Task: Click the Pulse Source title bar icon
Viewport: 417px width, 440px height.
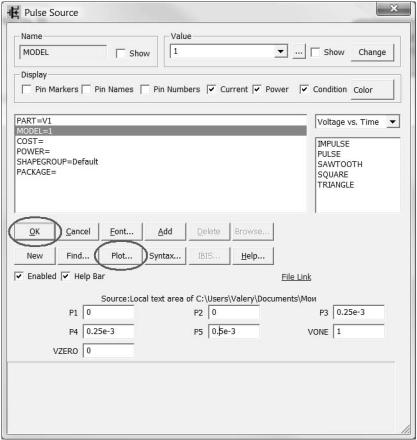Action: coord(14,13)
